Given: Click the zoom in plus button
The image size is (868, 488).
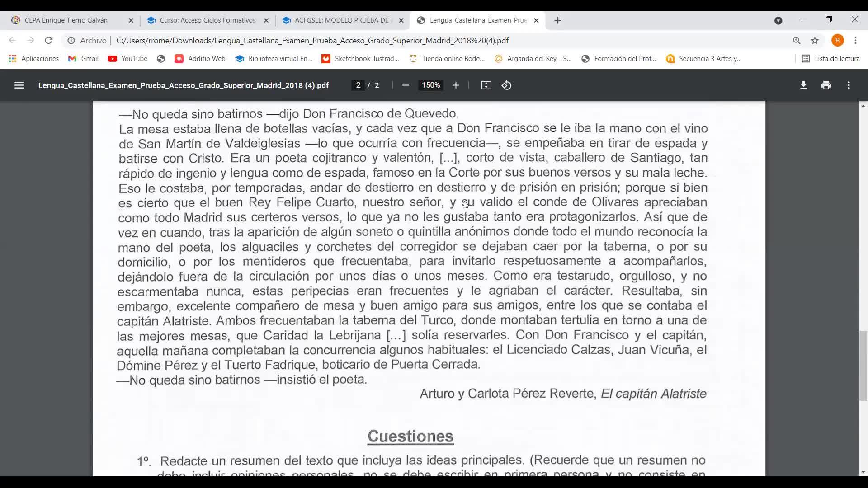Looking at the screenshot, I should pos(456,85).
